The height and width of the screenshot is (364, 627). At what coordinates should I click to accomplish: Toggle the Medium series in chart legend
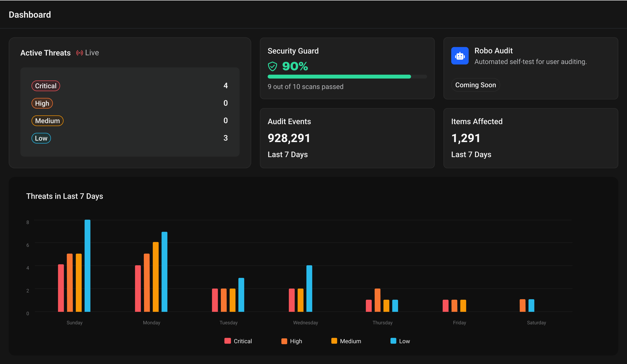coord(346,341)
